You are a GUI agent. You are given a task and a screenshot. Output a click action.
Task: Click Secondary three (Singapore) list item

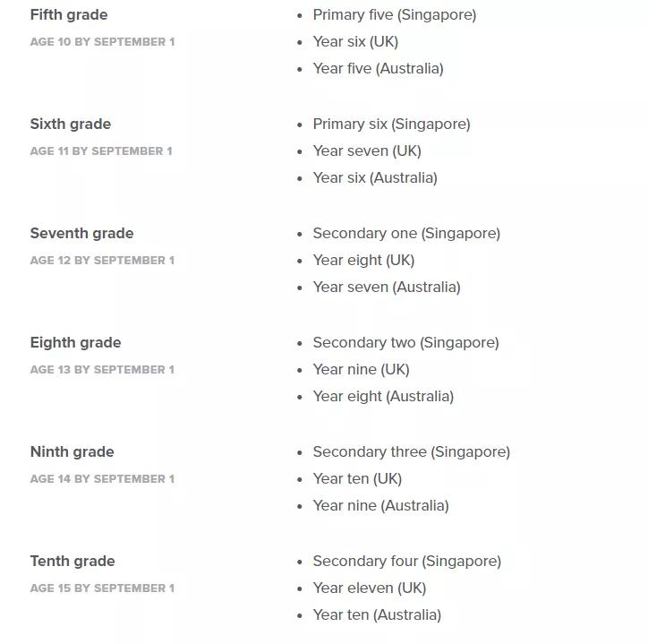tap(411, 452)
